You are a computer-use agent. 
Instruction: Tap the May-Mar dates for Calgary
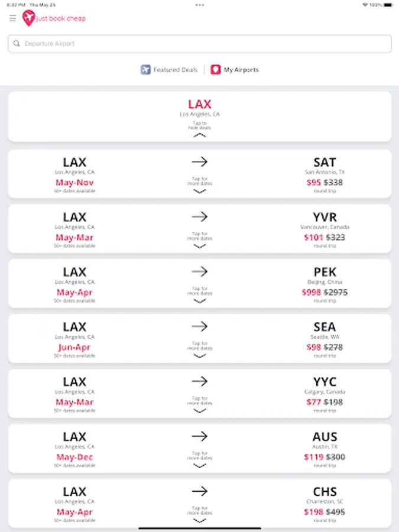pyautogui.click(x=74, y=403)
